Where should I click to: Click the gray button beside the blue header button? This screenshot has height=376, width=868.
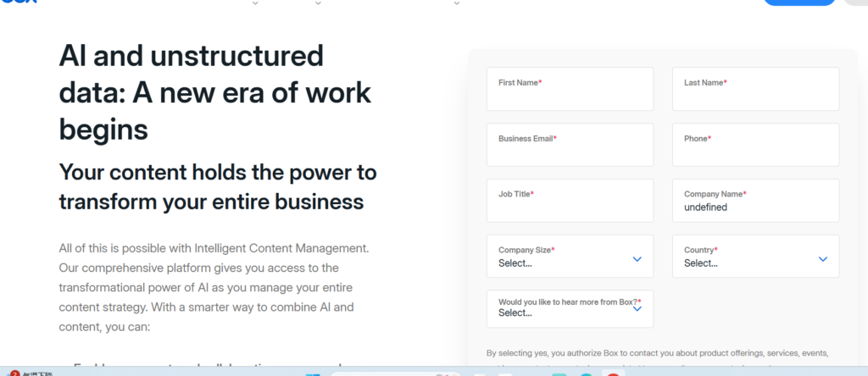pyautogui.click(x=855, y=3)
